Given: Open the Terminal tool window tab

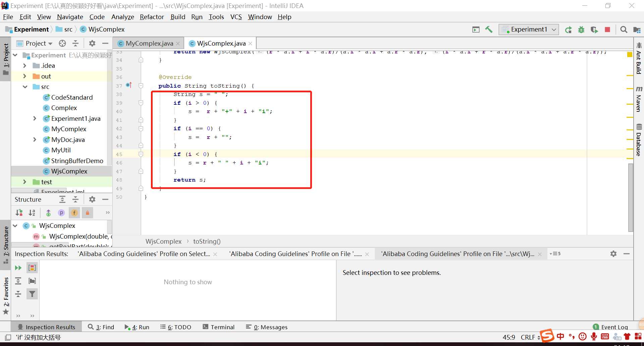Looking at the screenshot, I should pos(218,327).
